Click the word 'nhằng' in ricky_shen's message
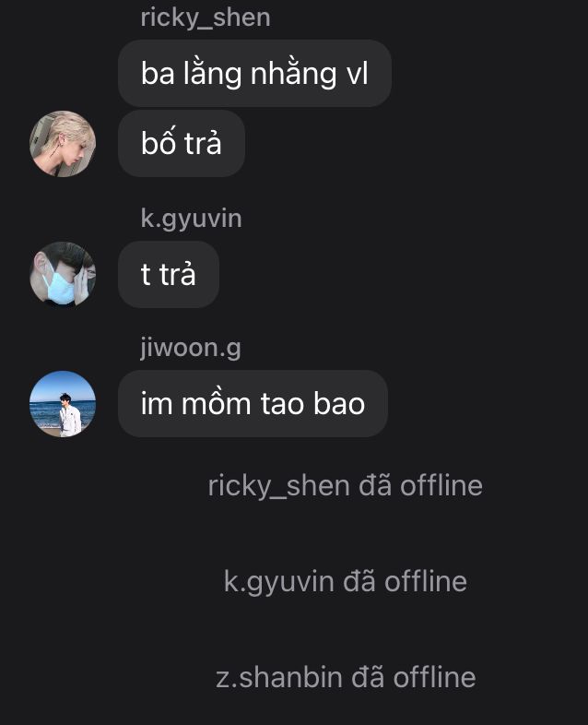 pyautogui.click(x=293, y=74)
